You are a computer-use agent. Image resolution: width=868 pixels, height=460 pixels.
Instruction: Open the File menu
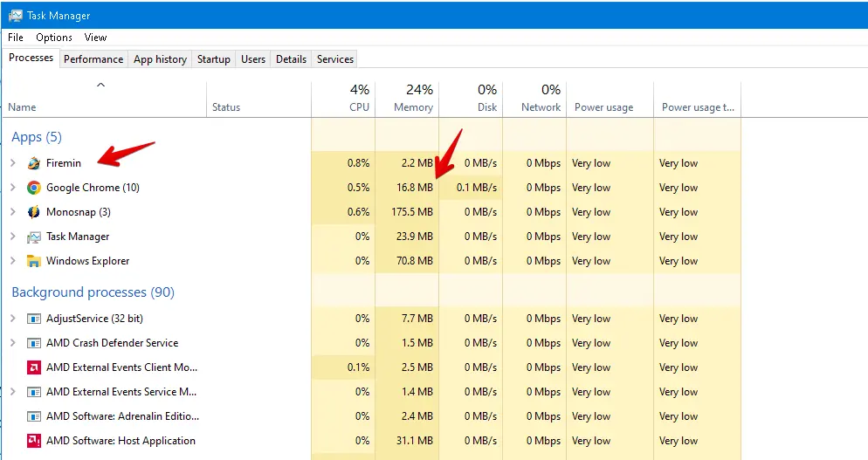point(16,37)
